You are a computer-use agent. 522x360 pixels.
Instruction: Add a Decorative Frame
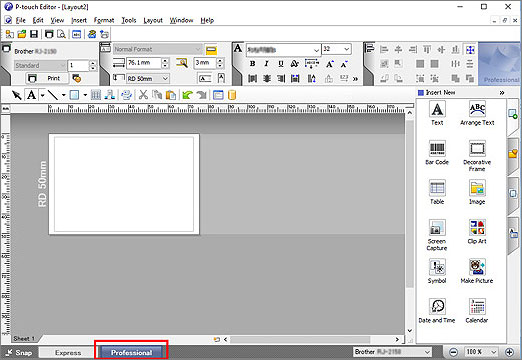(x=477, y=156)
